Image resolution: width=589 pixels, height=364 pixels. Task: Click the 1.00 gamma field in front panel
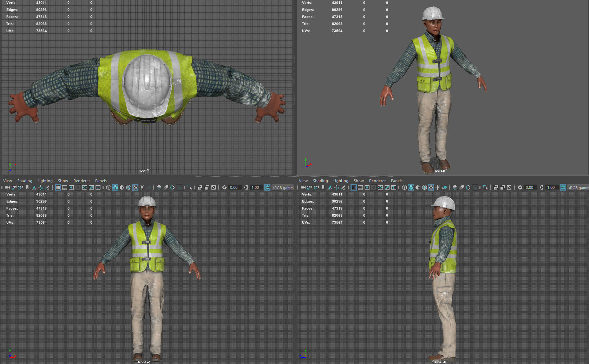256,187
